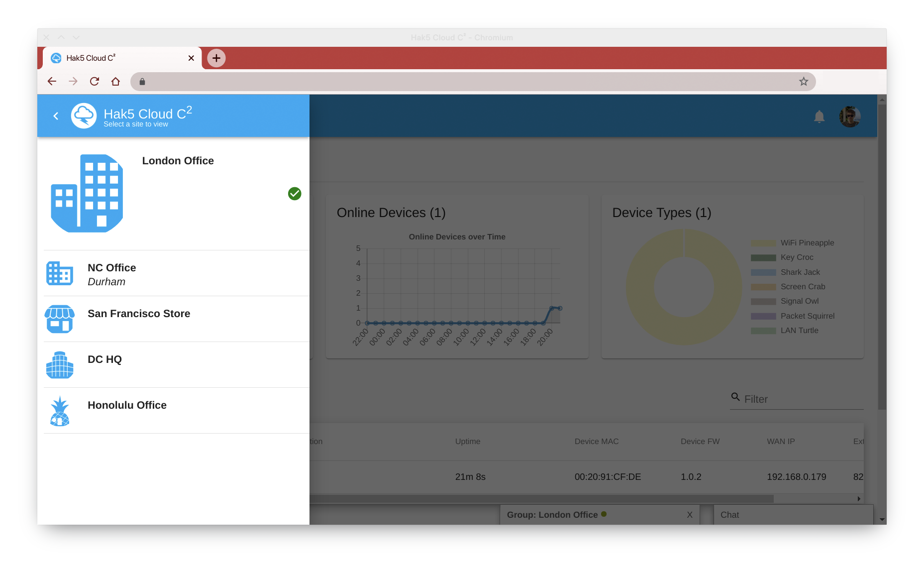Open notifications with the bell icon

tap(819, 116)
